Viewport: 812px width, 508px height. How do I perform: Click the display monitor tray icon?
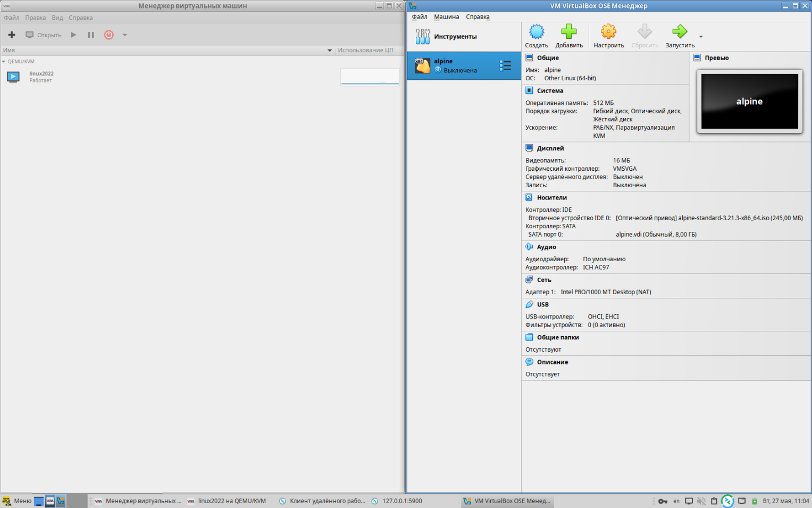point(689,501)
